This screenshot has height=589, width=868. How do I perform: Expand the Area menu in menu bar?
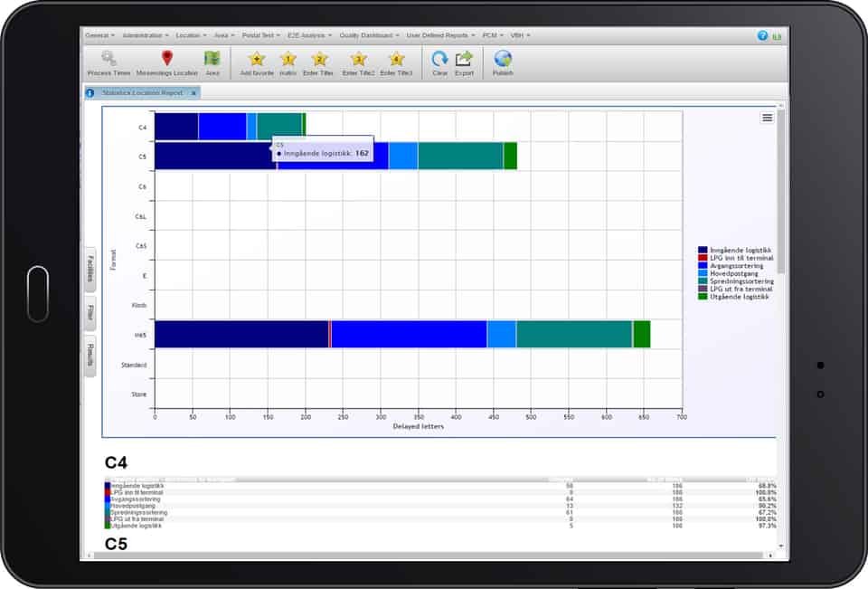(x=223, y=35)
